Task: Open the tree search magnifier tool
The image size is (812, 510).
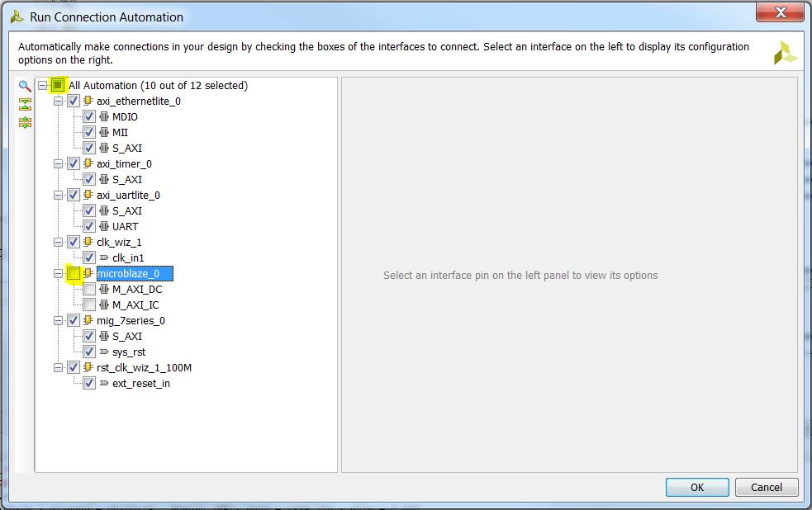Action: tap(24, 86)
